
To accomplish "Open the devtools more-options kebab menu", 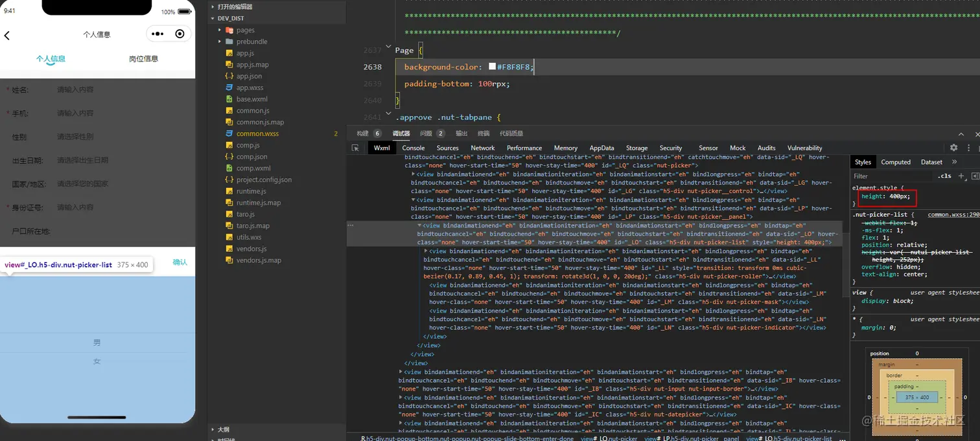I will tap(969, 148).
